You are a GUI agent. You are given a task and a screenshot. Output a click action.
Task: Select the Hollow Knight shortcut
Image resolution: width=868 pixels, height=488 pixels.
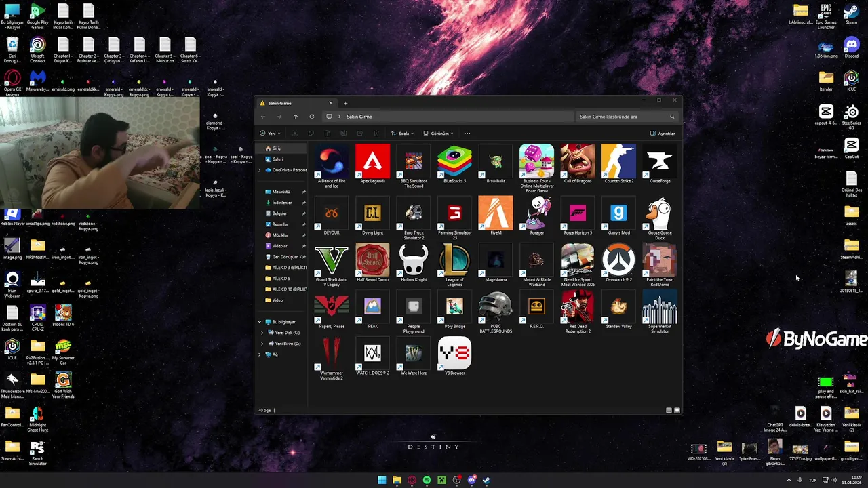click(414, 262)
